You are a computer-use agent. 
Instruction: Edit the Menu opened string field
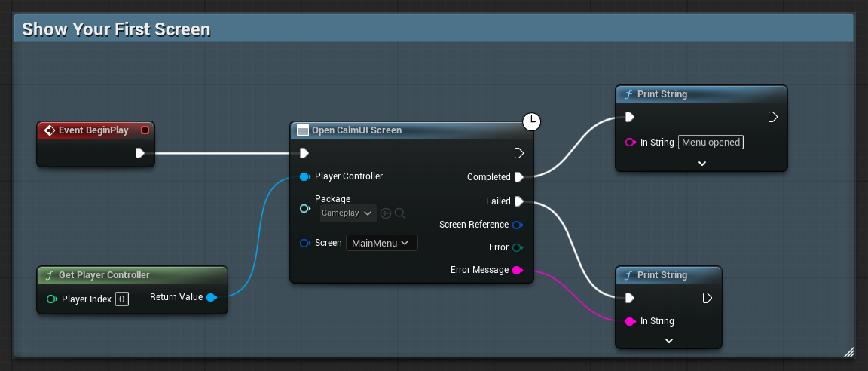point(711,143)
